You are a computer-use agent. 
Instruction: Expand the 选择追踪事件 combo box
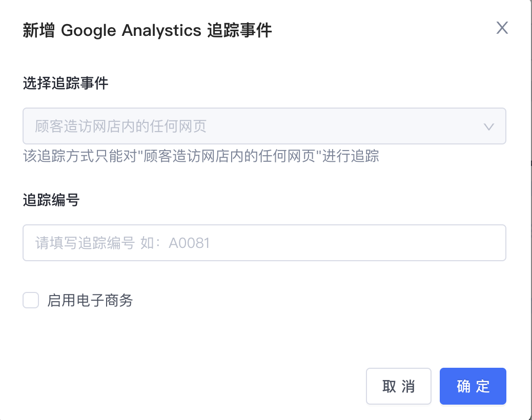(264, 126)
